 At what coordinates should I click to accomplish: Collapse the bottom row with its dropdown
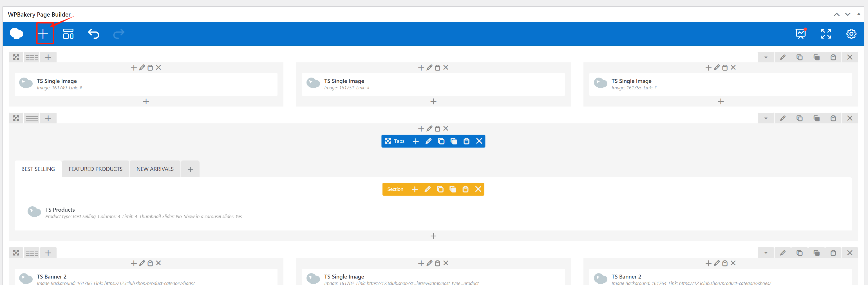[x=766, y=252]
